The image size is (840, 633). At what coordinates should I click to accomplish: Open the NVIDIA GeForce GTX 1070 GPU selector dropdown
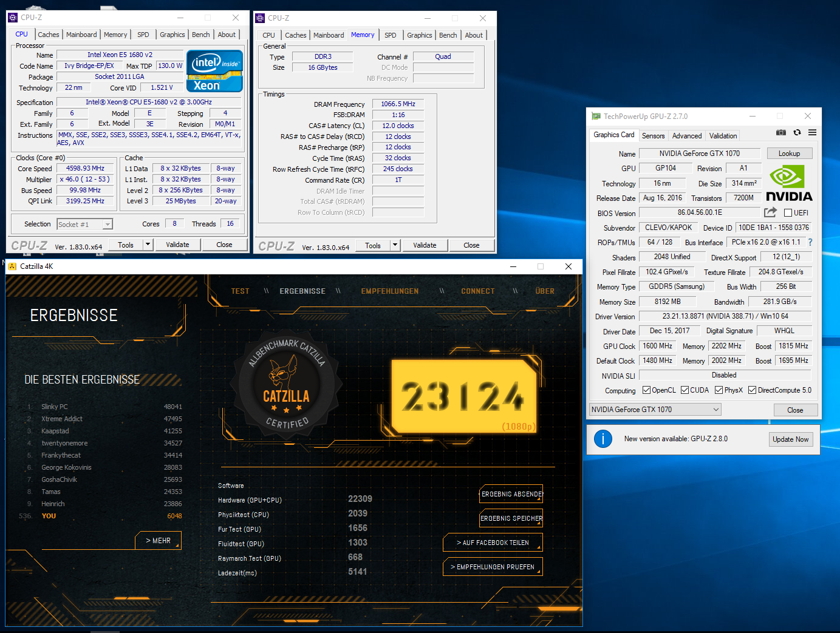655,410
